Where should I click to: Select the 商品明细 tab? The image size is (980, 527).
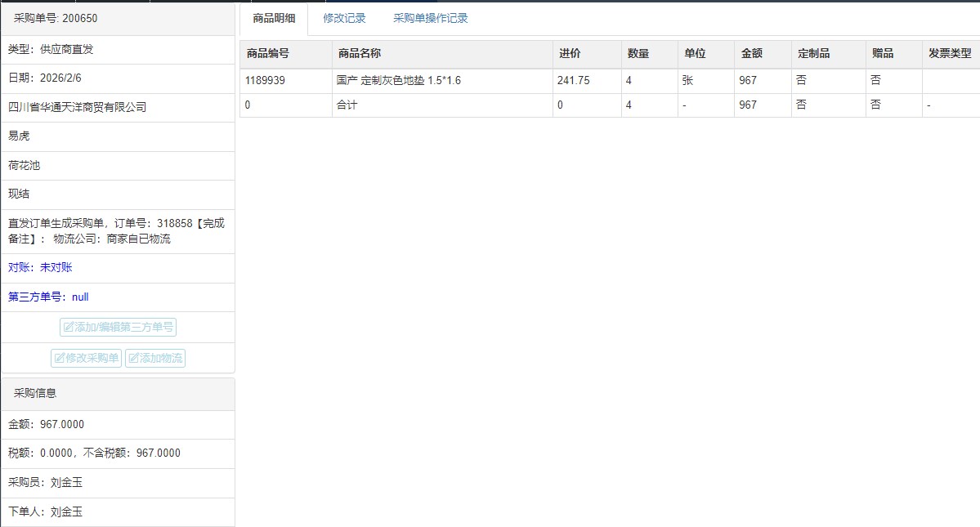274,18
